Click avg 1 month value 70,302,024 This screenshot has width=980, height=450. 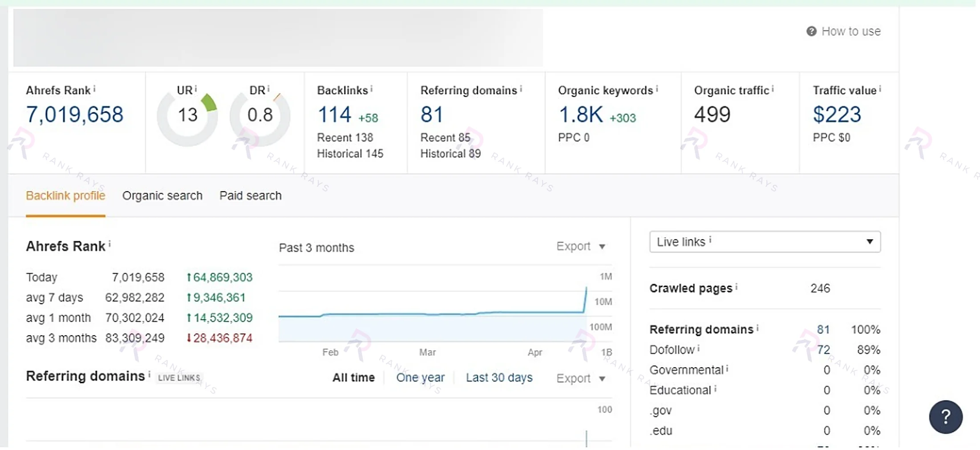coord(135,318)
